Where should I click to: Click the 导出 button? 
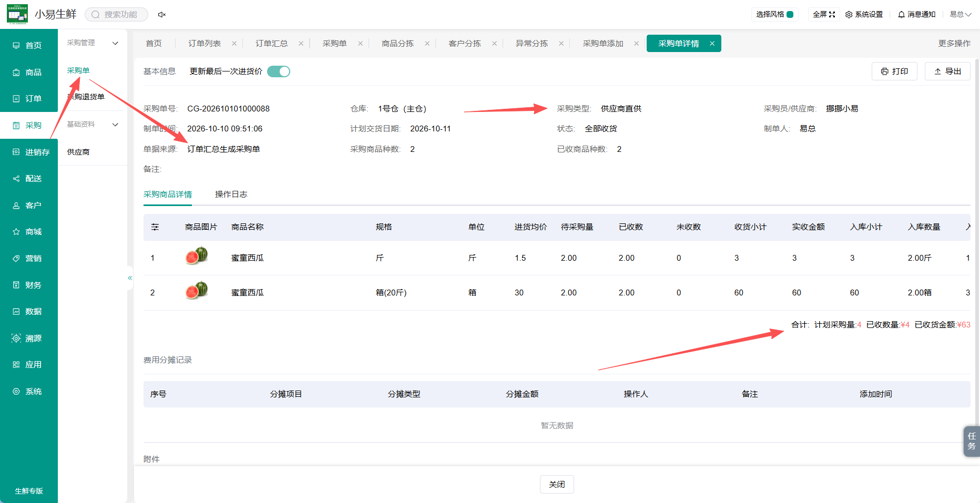point(947,71)
